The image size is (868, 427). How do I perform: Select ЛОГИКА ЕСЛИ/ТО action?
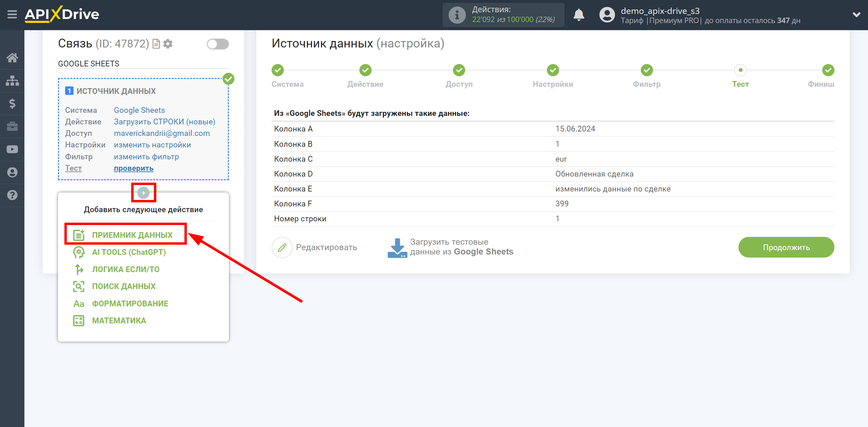coord(126,269)
